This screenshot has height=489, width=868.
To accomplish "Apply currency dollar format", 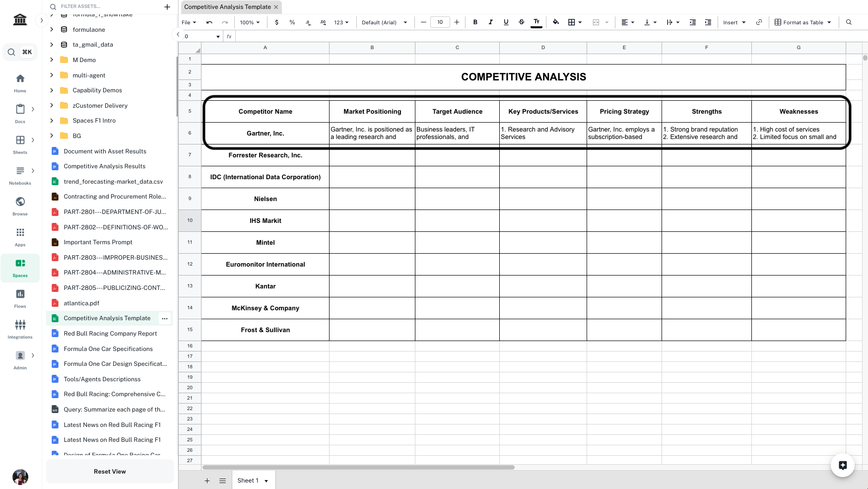I will (x=276, y=22).
